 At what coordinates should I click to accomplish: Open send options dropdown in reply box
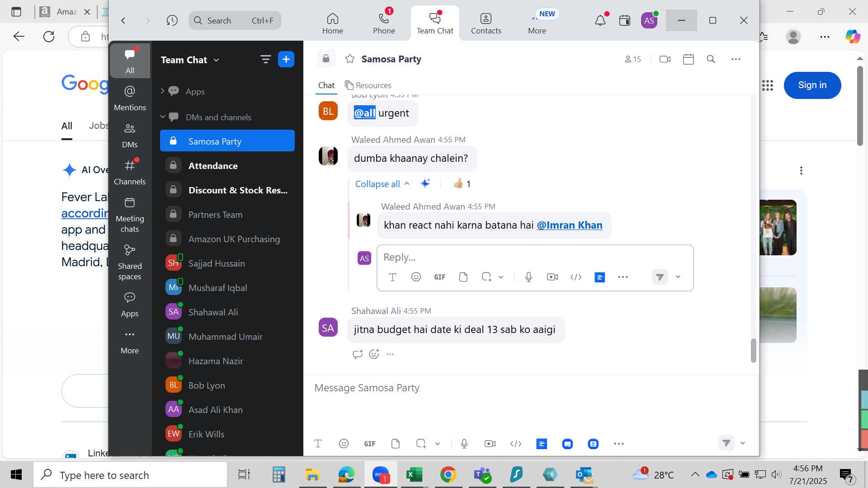678,277
